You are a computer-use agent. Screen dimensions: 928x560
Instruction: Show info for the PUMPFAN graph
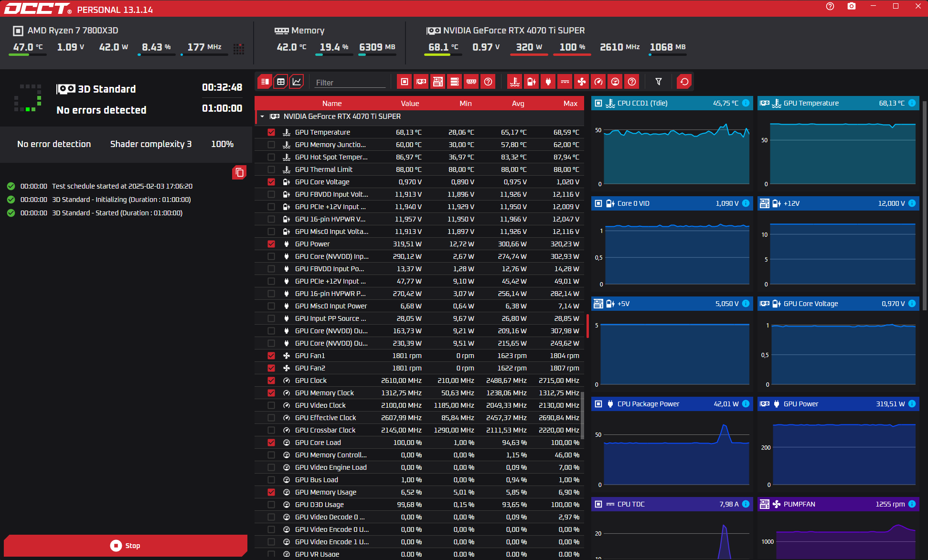[912, 504]
